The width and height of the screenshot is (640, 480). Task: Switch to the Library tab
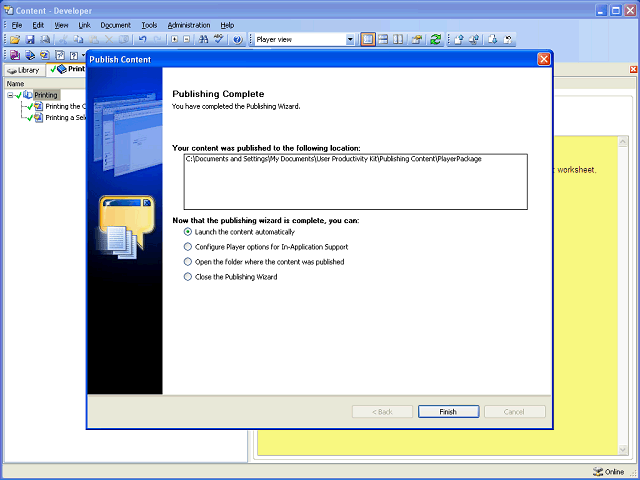point(24,70)
